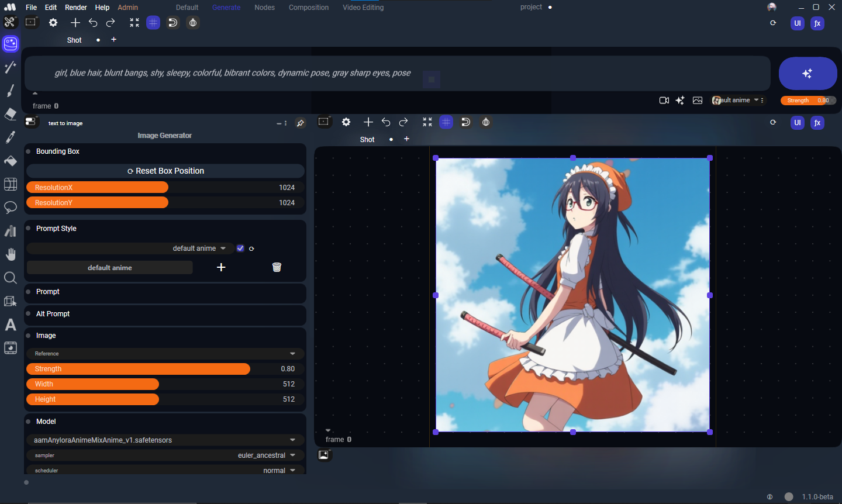Click the blue generate sparkle button
Viewport: 842px width, 504px height.
click(808, 74)
